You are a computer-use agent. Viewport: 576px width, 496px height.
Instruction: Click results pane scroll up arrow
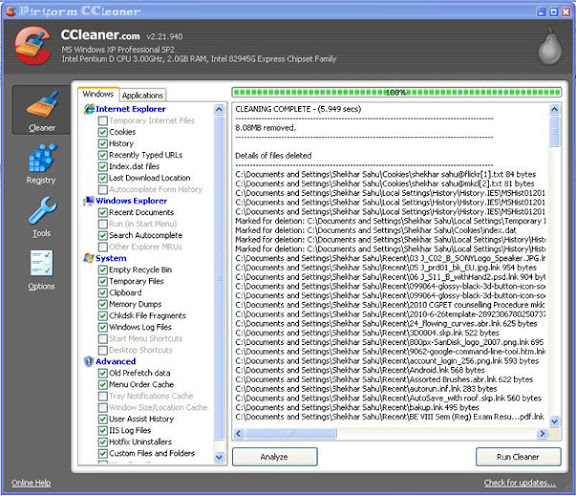(x=554, y=109)
